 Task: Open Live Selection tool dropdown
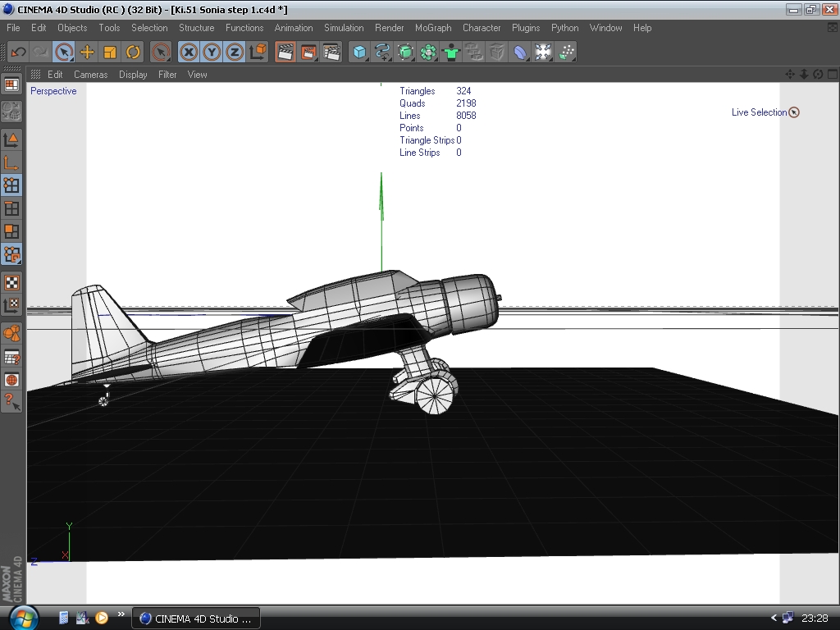pos(64,52)
